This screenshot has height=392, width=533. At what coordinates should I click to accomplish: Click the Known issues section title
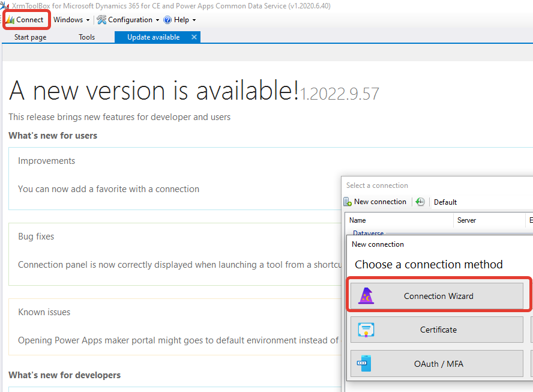[44, 312]
